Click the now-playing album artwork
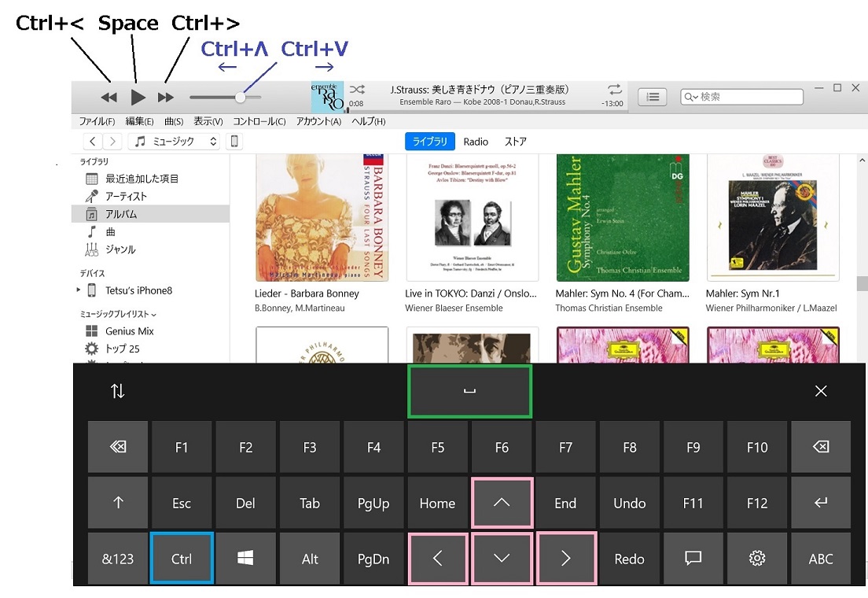This screenshot has width=868, height=598. coord(327,97)
